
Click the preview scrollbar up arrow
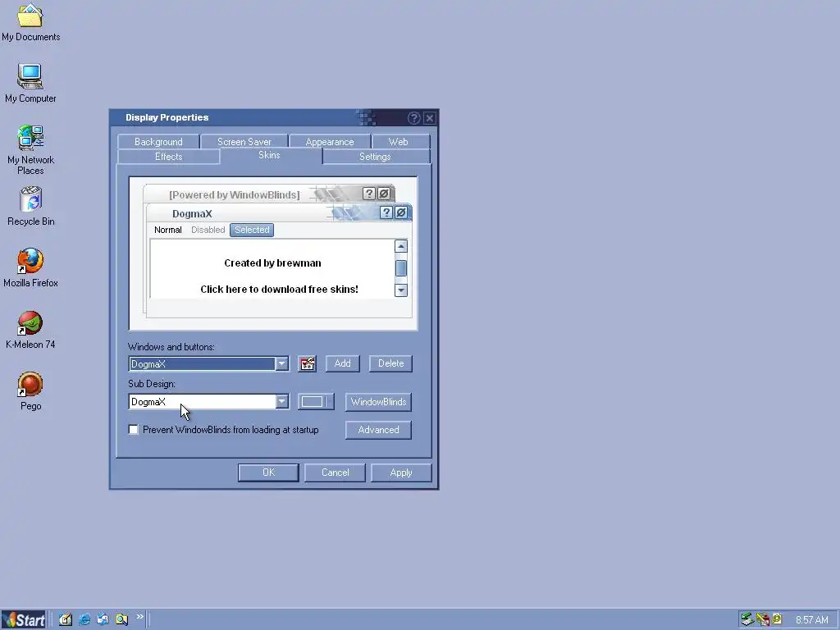[x=400, y=246]
